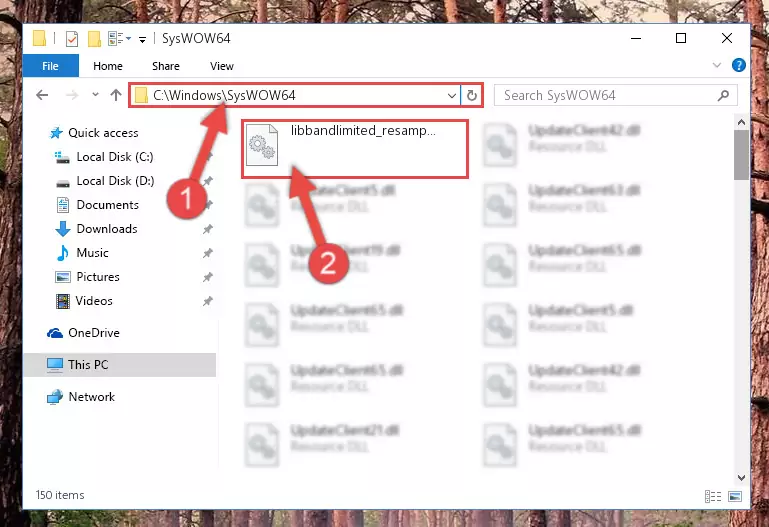Open Documents in the sidebar
Screen dimensions: 769x527
pos(98,205)
